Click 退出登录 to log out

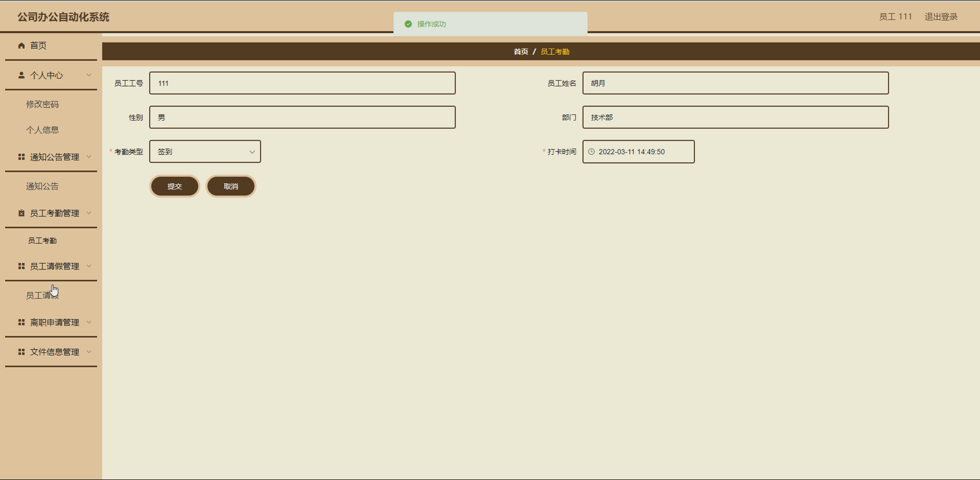(x=941, y=17)
